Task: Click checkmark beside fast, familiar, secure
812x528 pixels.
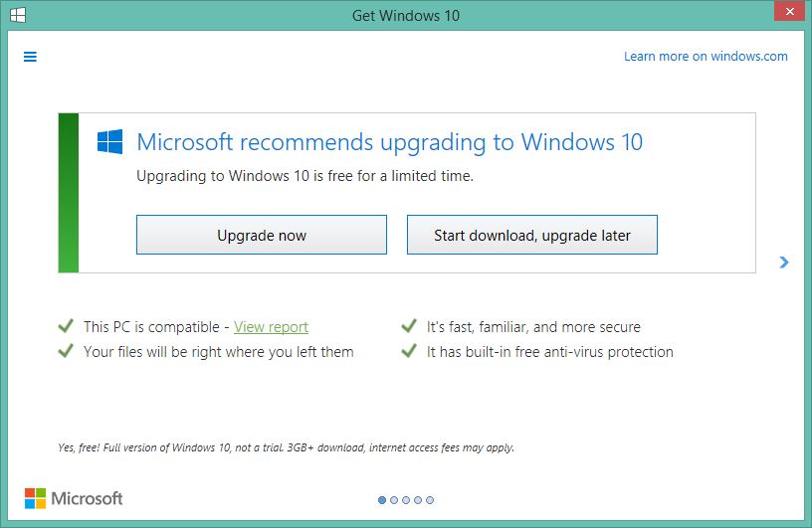Action: pos(409,326)
